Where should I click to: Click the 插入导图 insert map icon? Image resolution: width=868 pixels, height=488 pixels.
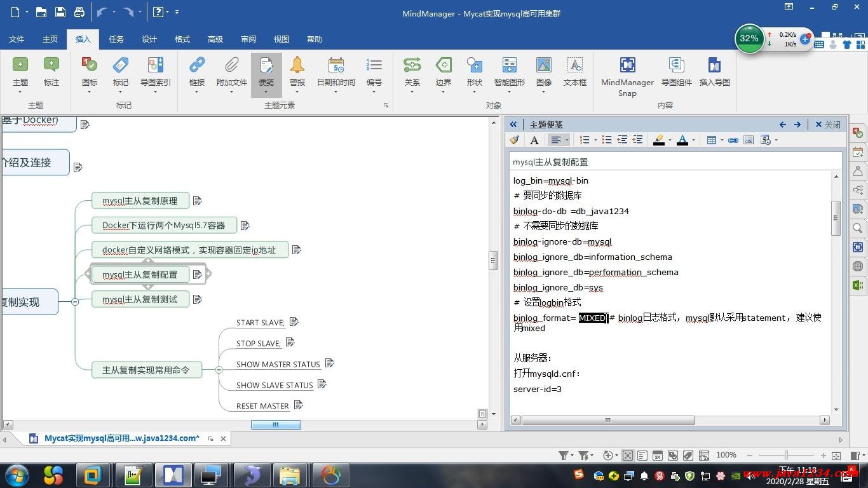coord(714,65)
